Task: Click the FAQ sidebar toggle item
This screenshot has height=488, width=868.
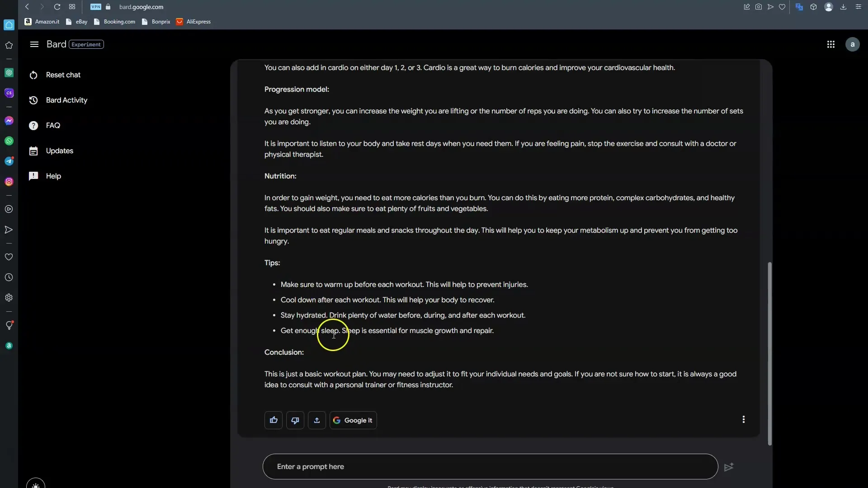Action: (53, 125)
